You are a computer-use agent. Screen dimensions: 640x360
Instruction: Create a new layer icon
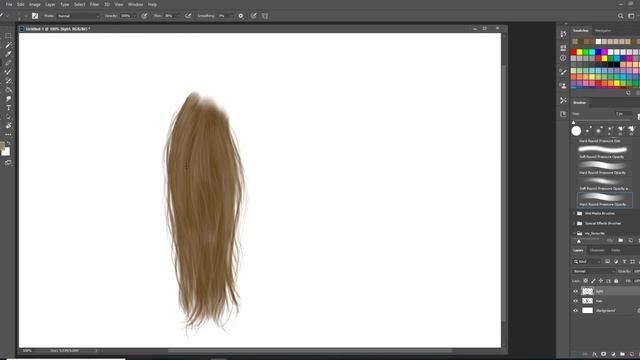631,354
